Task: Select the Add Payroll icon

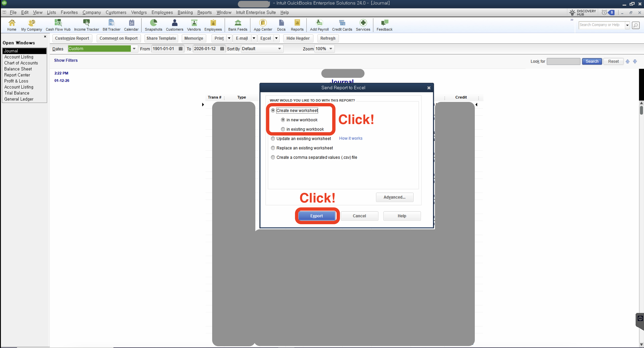Action: point(319,25)
